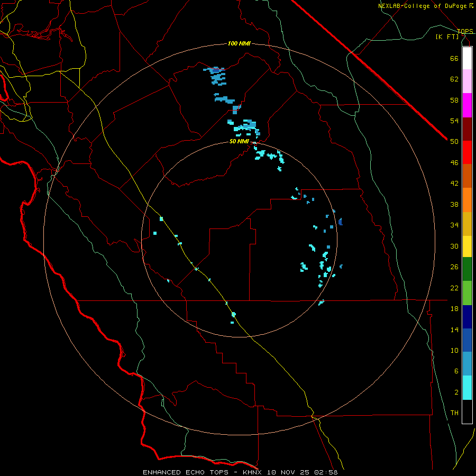Click the bright red legend swatch
The image size is (476, 476).
467,152
